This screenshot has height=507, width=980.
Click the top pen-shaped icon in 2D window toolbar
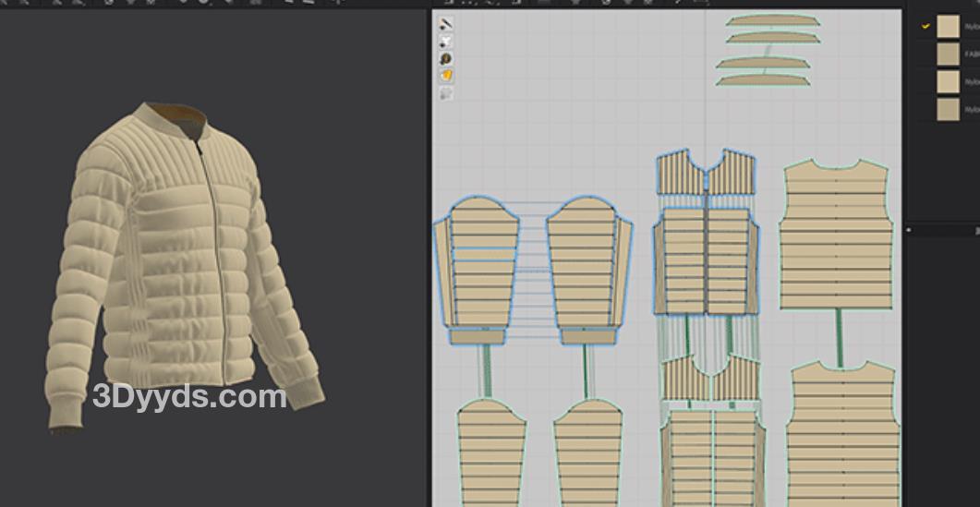[446, 25]
